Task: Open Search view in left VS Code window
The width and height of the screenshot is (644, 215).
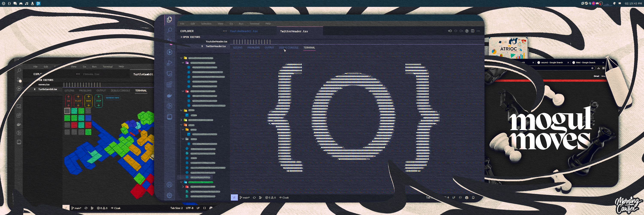Action: click(x=19, y=71)
